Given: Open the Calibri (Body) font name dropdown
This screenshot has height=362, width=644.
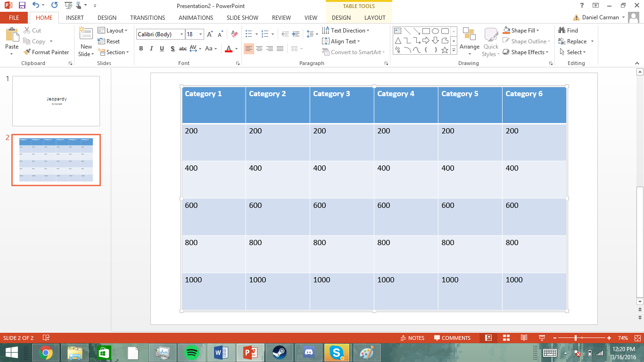Looking at the screenshot, I should click(182, 34).
